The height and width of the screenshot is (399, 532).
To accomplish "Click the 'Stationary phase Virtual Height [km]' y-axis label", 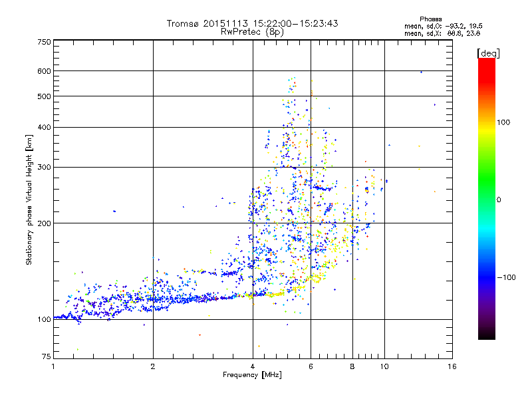I will pos(29,200).
